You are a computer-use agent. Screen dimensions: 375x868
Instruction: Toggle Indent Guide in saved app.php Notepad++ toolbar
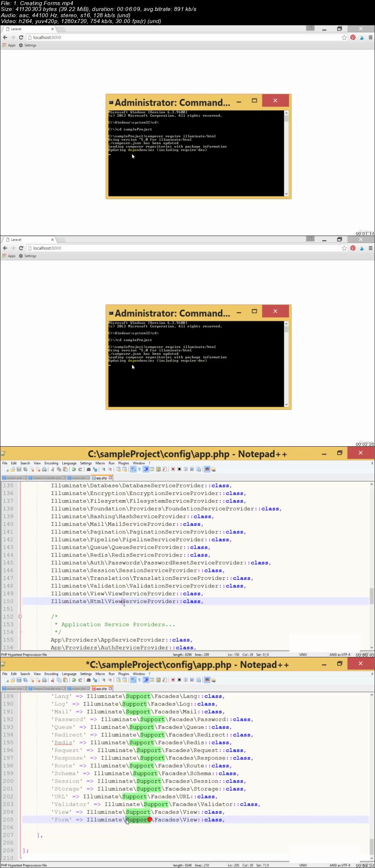coord(146,469)
